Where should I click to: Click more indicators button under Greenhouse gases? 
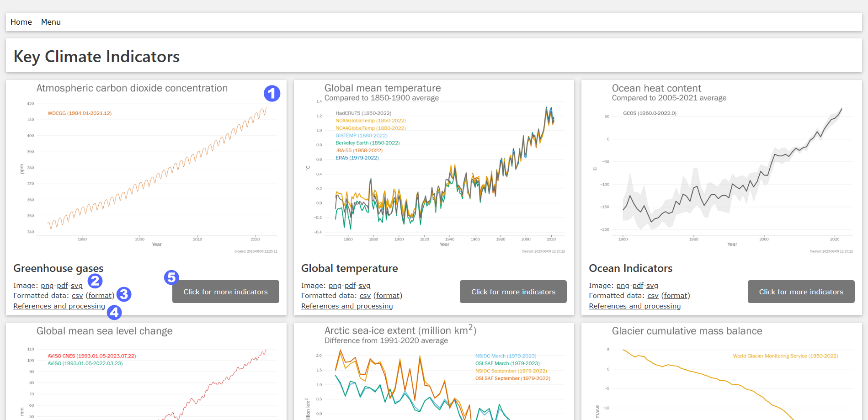225,292
